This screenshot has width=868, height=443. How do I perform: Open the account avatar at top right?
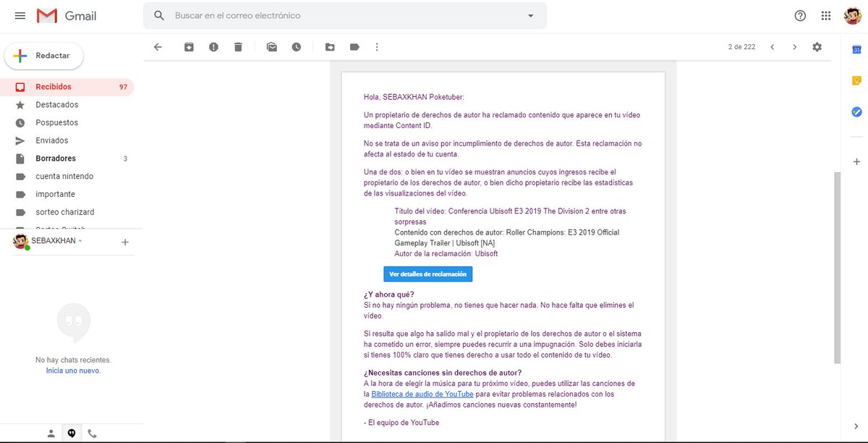coord(852,16)
